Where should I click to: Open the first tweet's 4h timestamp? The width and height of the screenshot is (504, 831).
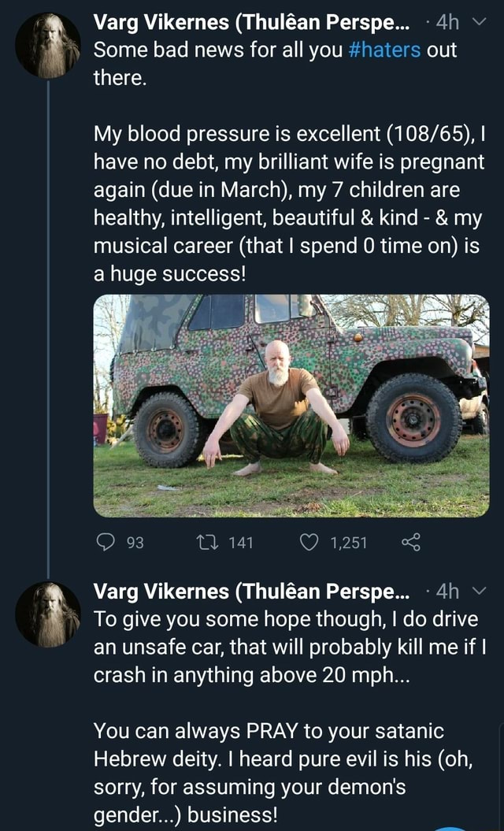[x=447, y=22]
